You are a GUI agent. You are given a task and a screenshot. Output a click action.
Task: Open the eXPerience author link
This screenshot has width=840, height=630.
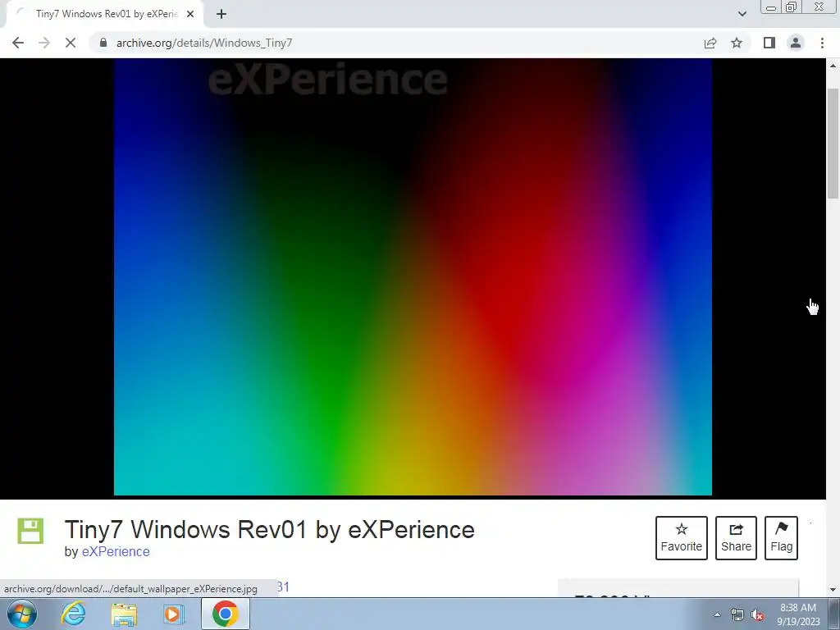click(x=116, y=552)
